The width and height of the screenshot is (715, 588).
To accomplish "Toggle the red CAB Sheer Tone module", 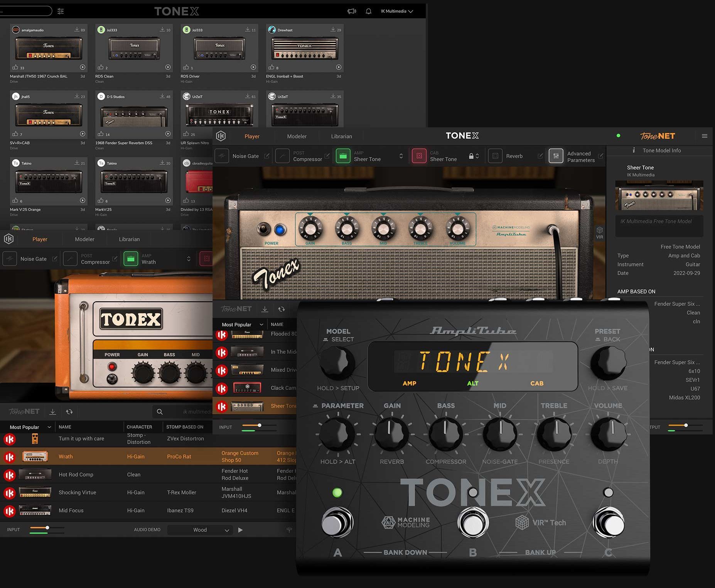I will point(419,156).
